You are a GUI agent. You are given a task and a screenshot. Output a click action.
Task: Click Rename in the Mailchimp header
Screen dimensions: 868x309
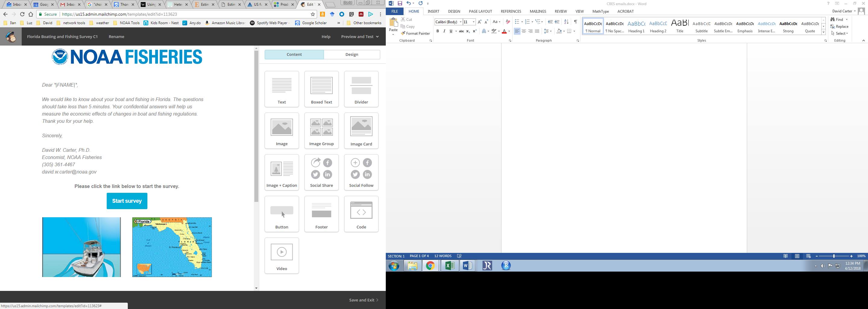click(x=117, y=37)
